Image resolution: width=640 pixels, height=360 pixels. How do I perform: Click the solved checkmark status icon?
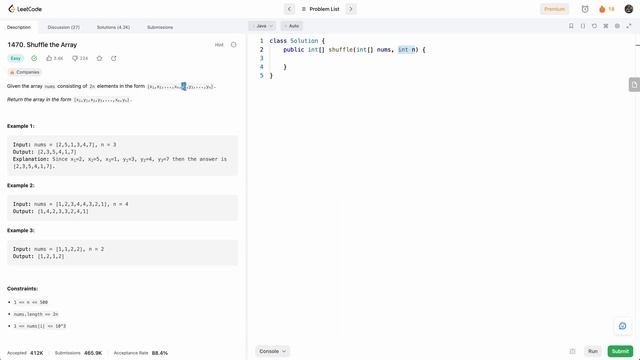(34, 58)
